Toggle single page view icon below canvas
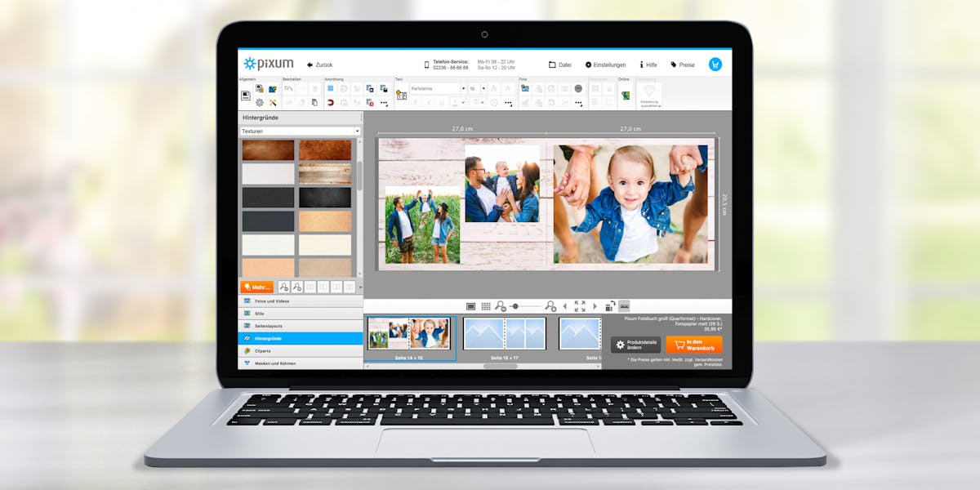Image resolution: width=980 pixels, height=490 pixels. point(470,306)
